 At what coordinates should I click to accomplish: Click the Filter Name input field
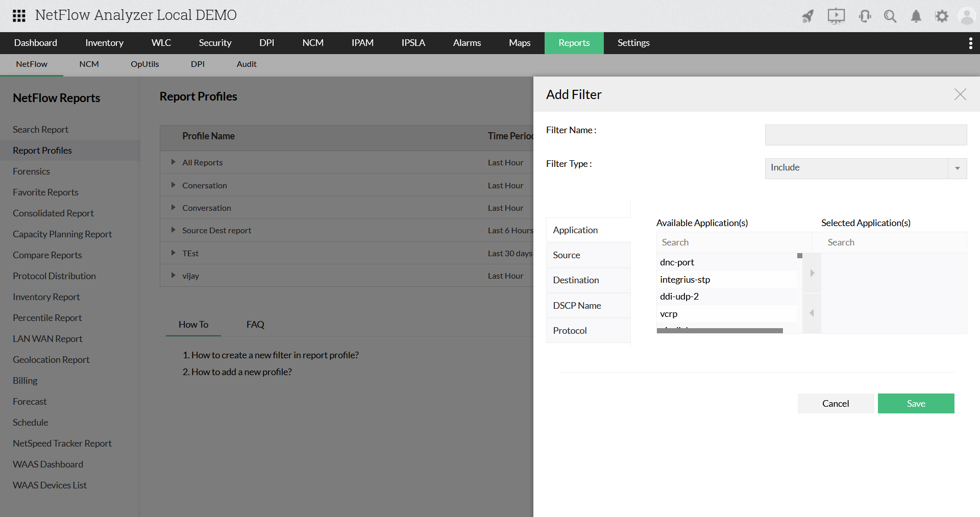(x=866, y=135)
